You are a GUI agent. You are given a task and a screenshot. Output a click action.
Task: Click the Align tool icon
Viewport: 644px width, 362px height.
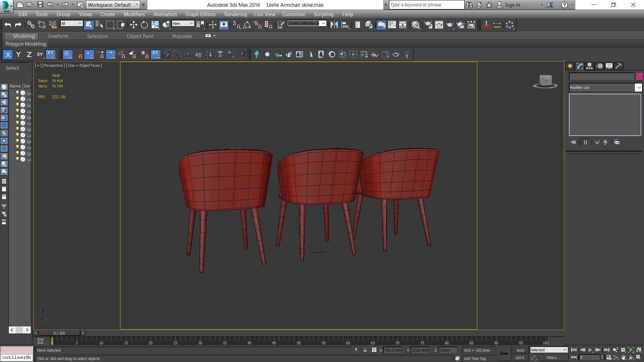(x=345, y=25)
